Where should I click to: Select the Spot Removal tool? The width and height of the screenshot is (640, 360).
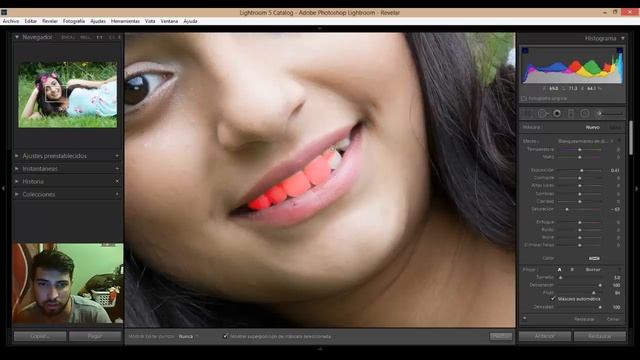click(x=542, y=113)
